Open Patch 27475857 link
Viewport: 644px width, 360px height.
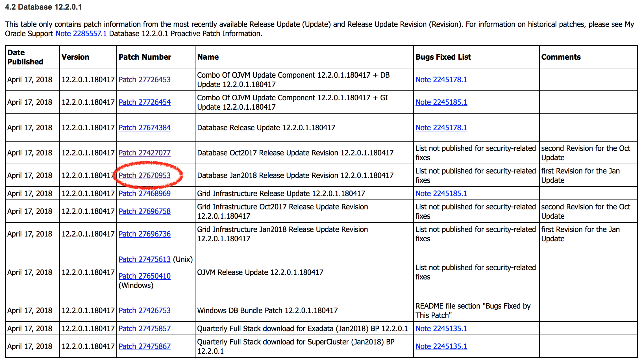point(145,329)
